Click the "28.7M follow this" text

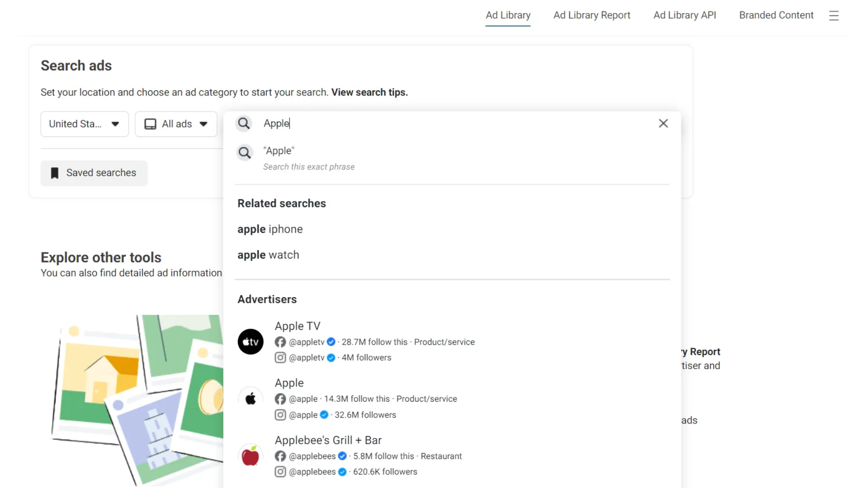pos(374,342)
